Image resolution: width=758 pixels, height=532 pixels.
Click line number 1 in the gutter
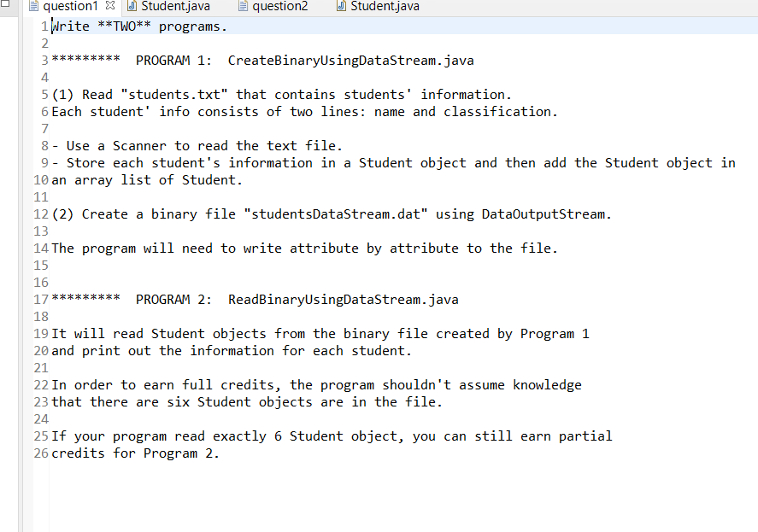(44, 26)
